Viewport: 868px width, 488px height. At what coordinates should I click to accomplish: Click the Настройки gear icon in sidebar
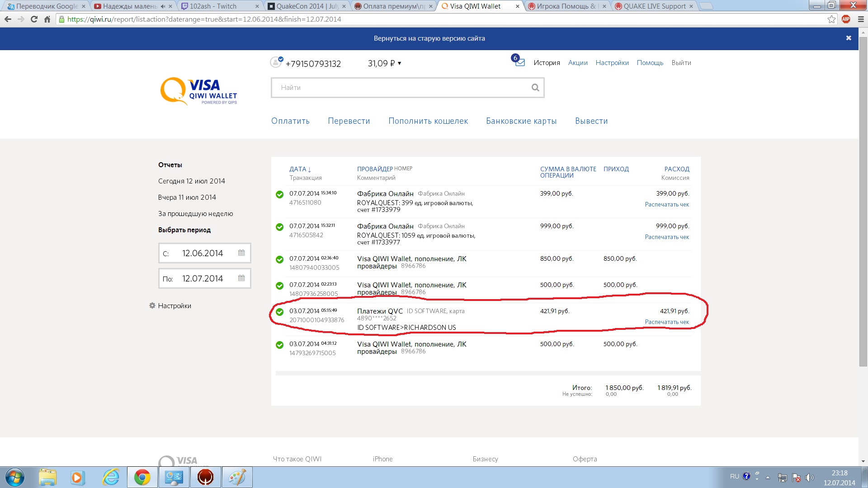tap(152, 305)
